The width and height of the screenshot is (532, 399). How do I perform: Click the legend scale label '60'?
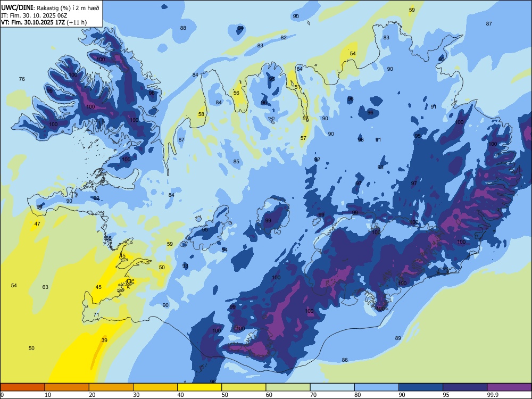pyautogui.click(x=269, y=395)
